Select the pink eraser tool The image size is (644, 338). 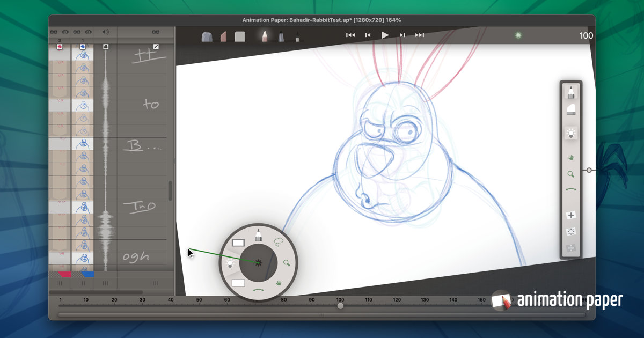click(x=223, y=36)
